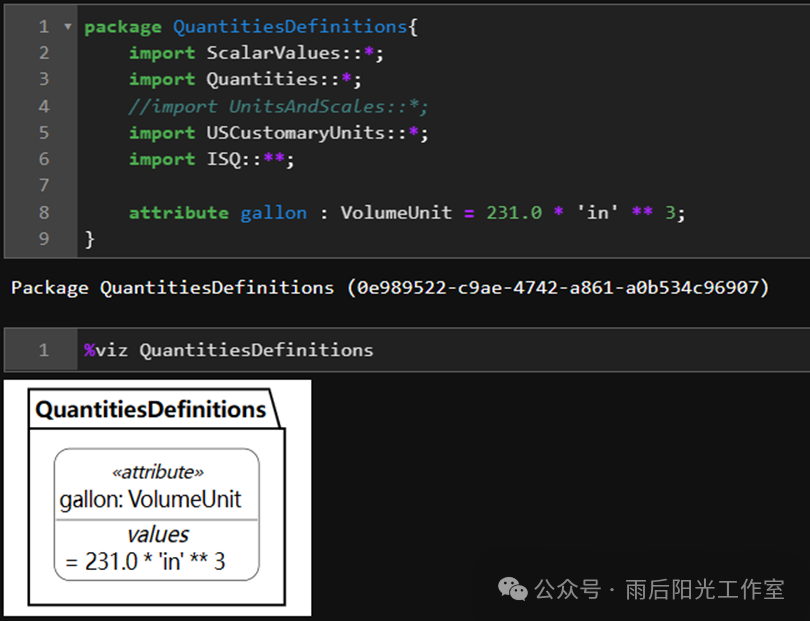
Task: Click line number 4 in the gutter
Action: pos(44,106)
